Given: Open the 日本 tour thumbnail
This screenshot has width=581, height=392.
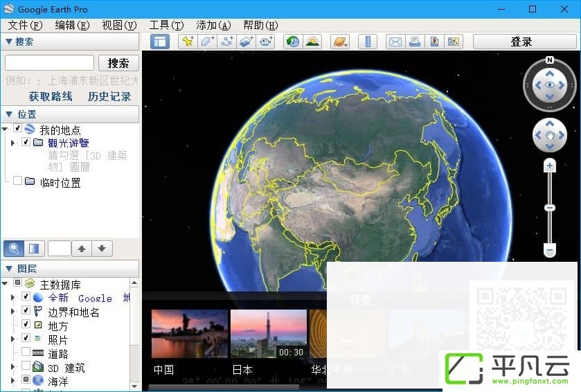Looking at the screenshot, I should 269,334.
